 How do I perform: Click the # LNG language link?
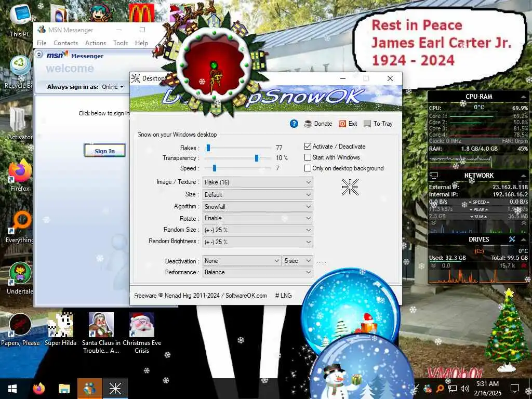click(x=283, y=296)
